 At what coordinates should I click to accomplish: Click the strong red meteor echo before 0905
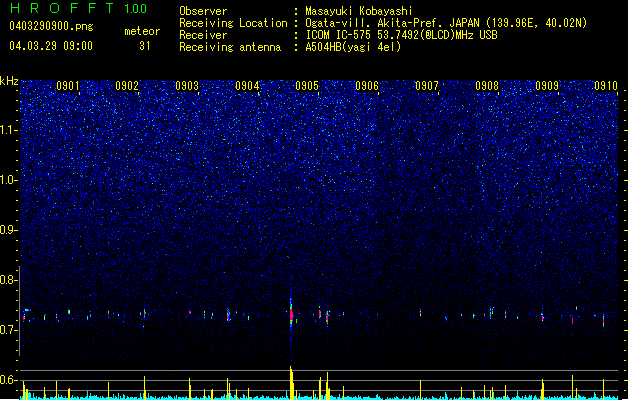[292, 315]
